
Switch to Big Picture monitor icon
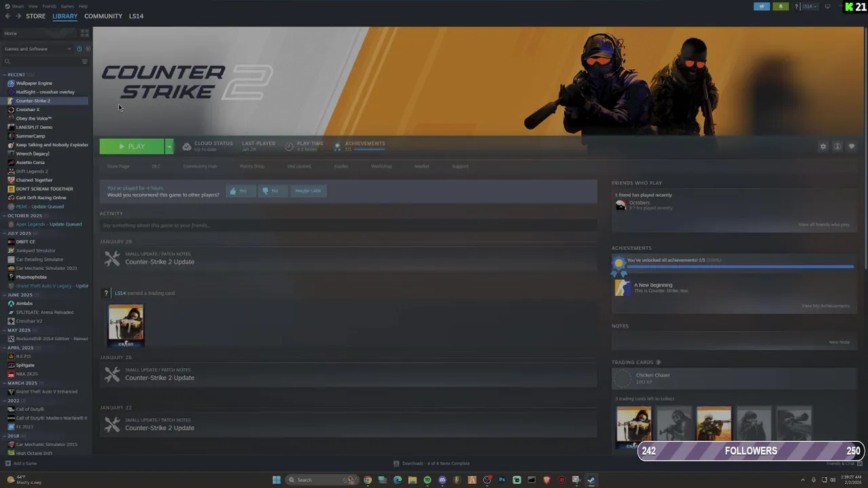click(x=827, y=6)
